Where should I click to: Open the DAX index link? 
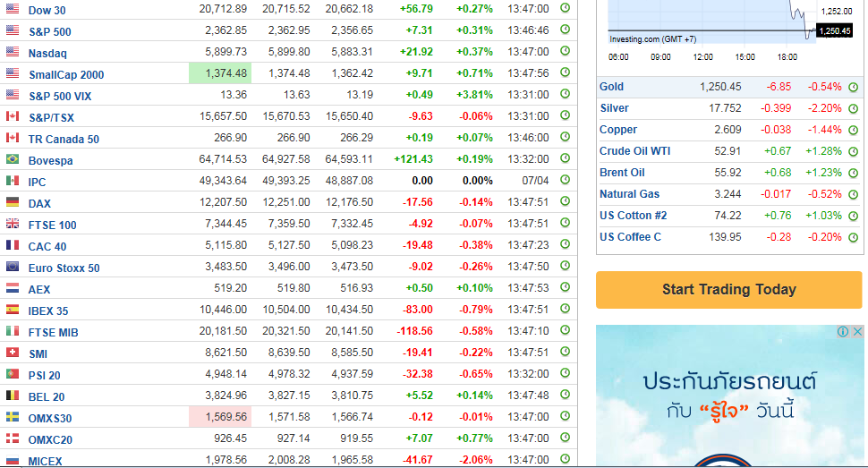click(39, 204)
